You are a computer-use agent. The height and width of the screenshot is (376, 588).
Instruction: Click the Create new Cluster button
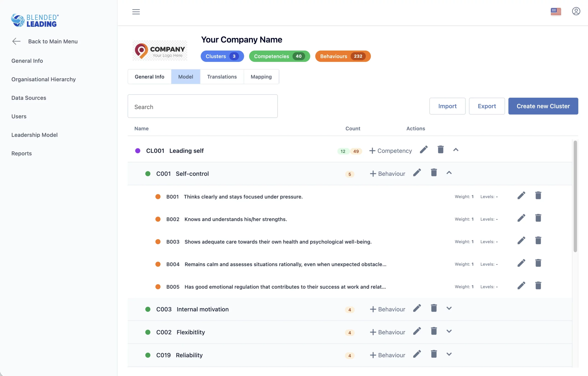[x=543, y=106]
